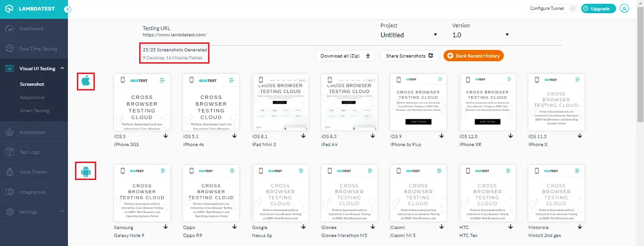
Task: Open the Project dropdown showing Untitled
Action: click(x=409, y=35)
